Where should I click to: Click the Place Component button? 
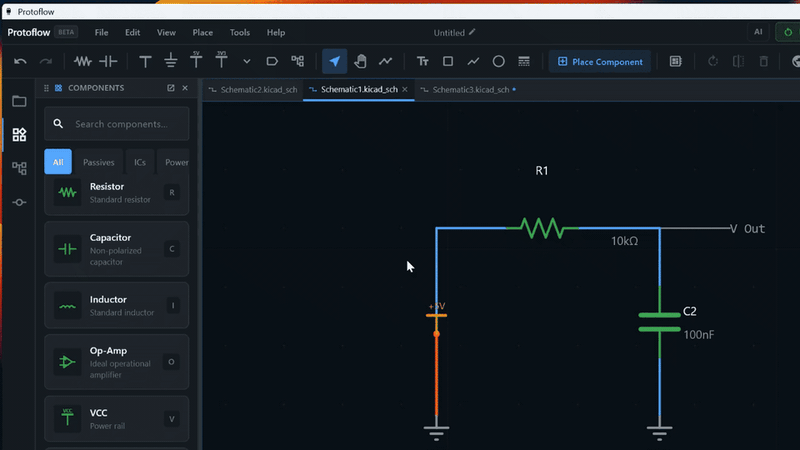point(600,62)
